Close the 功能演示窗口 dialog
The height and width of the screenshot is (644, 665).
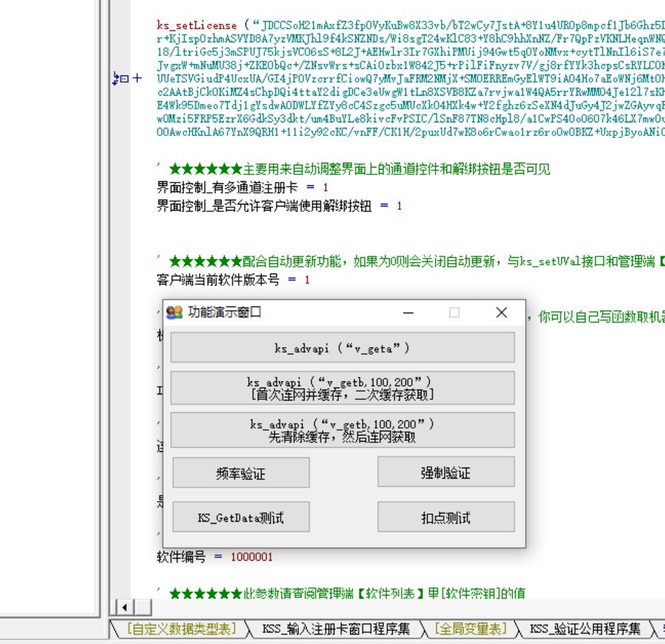click(502, 312)
